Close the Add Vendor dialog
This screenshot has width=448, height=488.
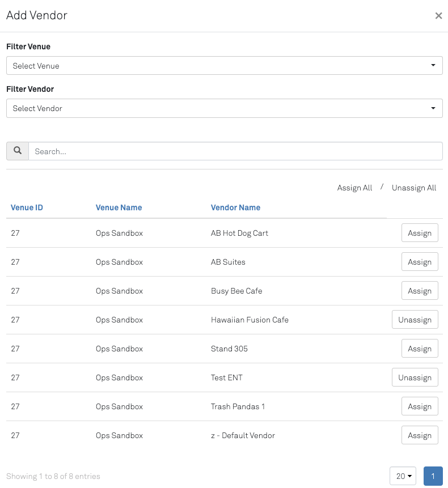(438, 16)
